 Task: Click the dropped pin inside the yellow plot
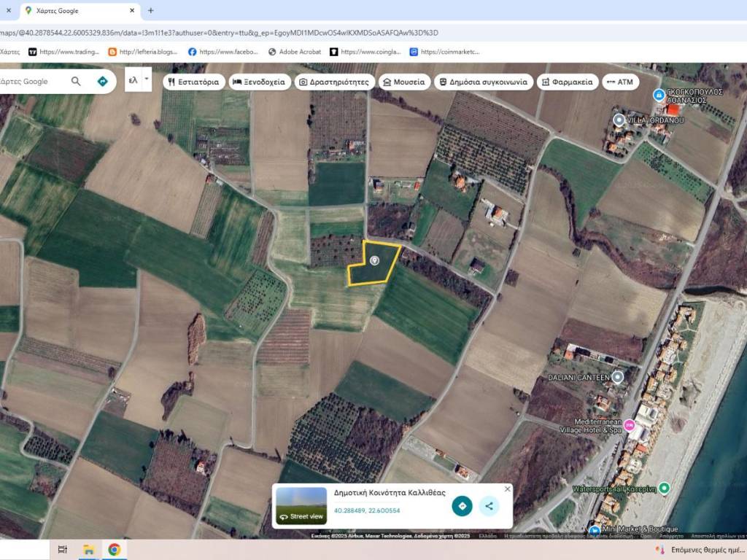(x=375, y=260)
